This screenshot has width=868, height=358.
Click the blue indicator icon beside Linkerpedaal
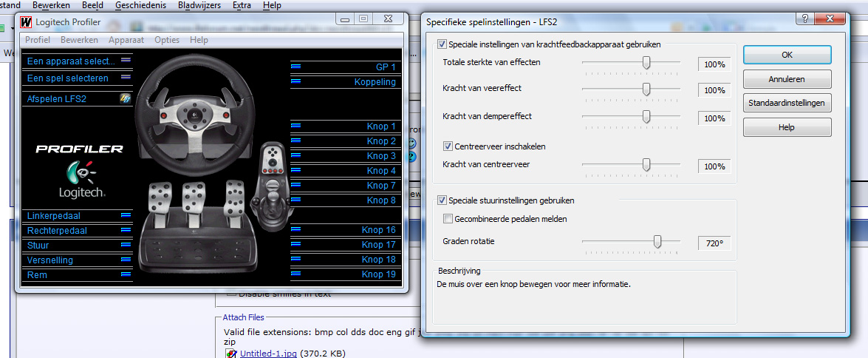(x=126, y=215)
